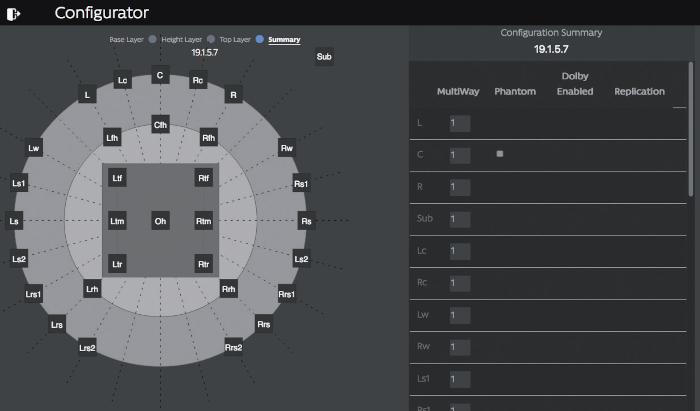Select the Top Layer radio button
700x411 pixels.
click(260, 40)
